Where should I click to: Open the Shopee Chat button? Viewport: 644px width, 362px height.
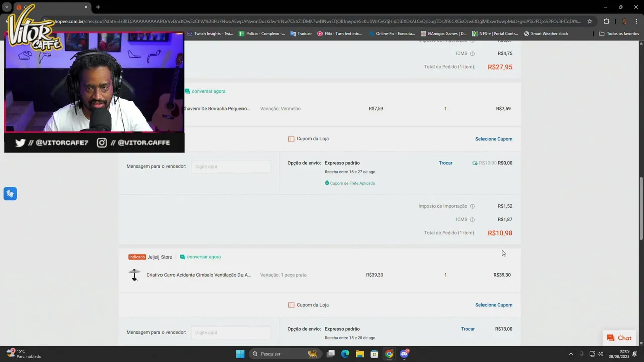tap(619, 338)
